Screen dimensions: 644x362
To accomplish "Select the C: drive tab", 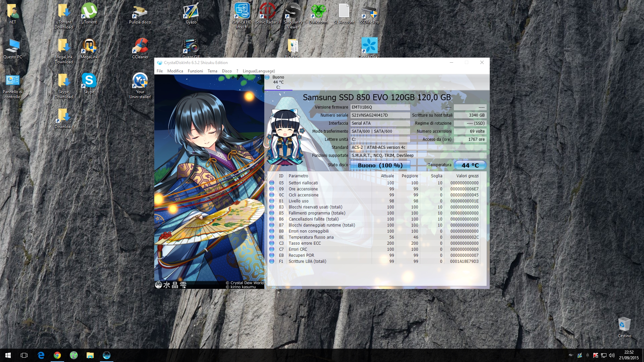I will coord(278,82).
